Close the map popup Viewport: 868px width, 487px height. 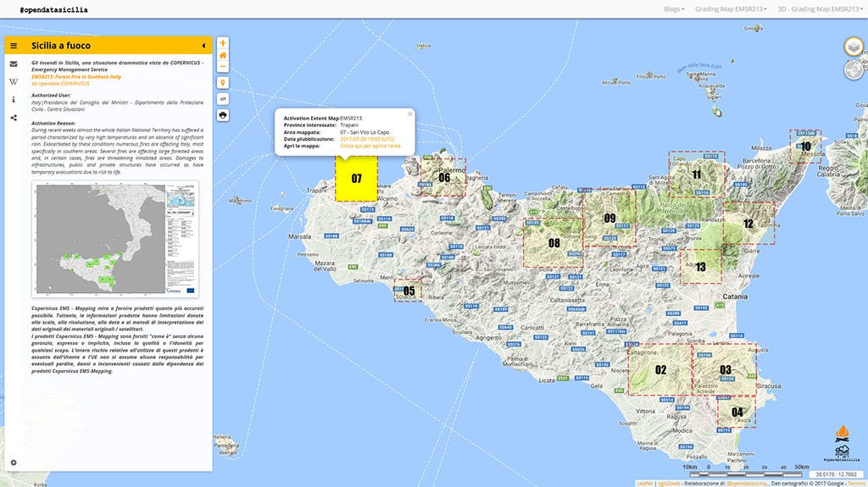coord(410,114)
